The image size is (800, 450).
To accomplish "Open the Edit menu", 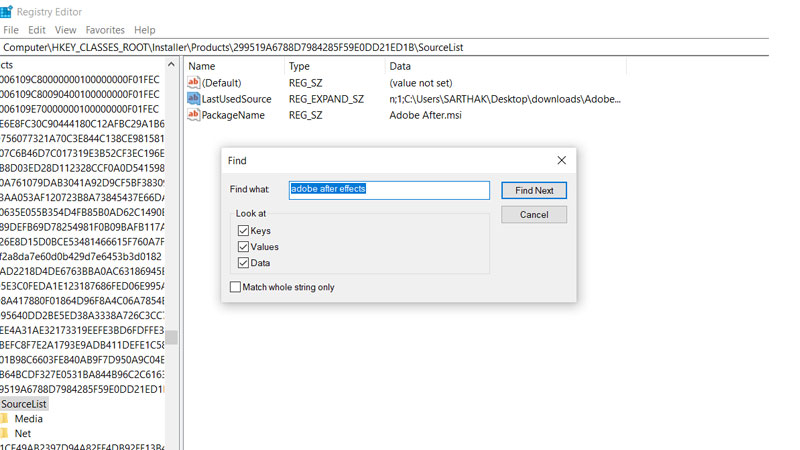I will (37, 30).
